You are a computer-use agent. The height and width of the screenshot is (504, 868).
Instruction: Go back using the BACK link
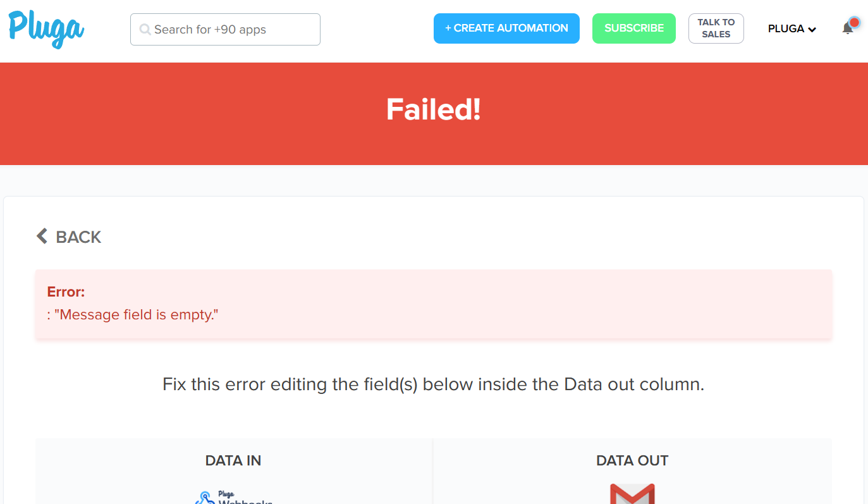(69, 237)
